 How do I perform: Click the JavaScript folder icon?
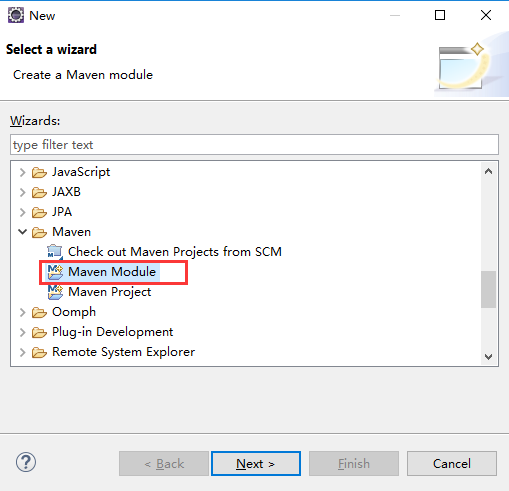39,173
